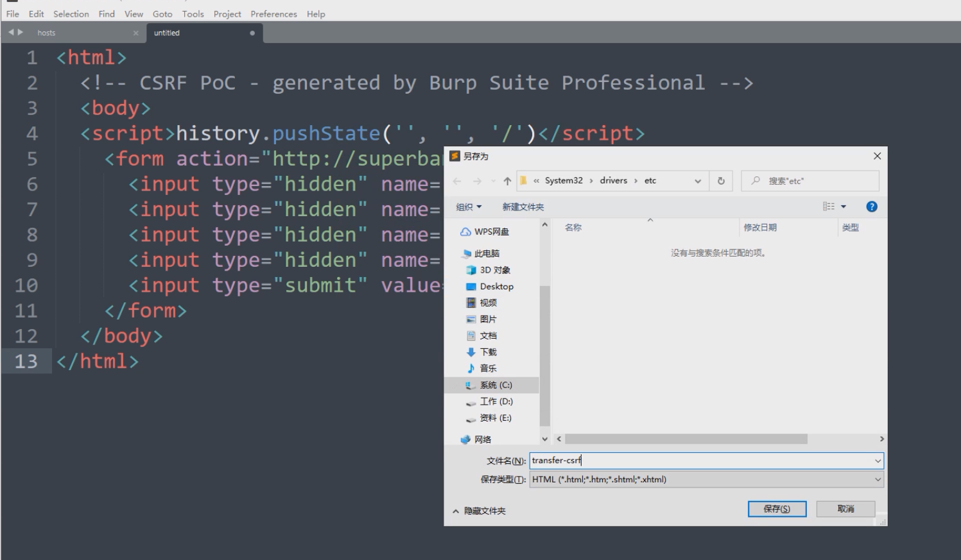Image resolution: width=961 pixels, height=560 pixels.
Task: Select 工作 (D:) drive
Action: click(490, 402)
